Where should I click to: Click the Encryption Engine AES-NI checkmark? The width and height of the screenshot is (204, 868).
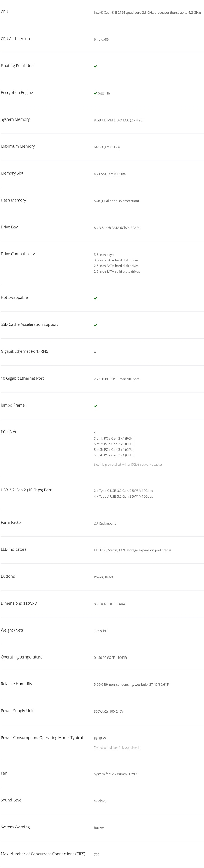(x=96, y=93)
